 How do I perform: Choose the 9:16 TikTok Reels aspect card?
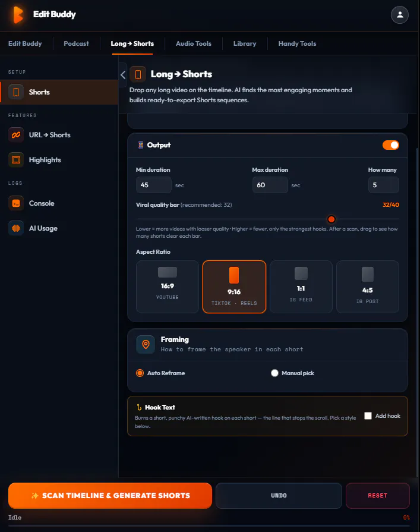coord(234,287)
